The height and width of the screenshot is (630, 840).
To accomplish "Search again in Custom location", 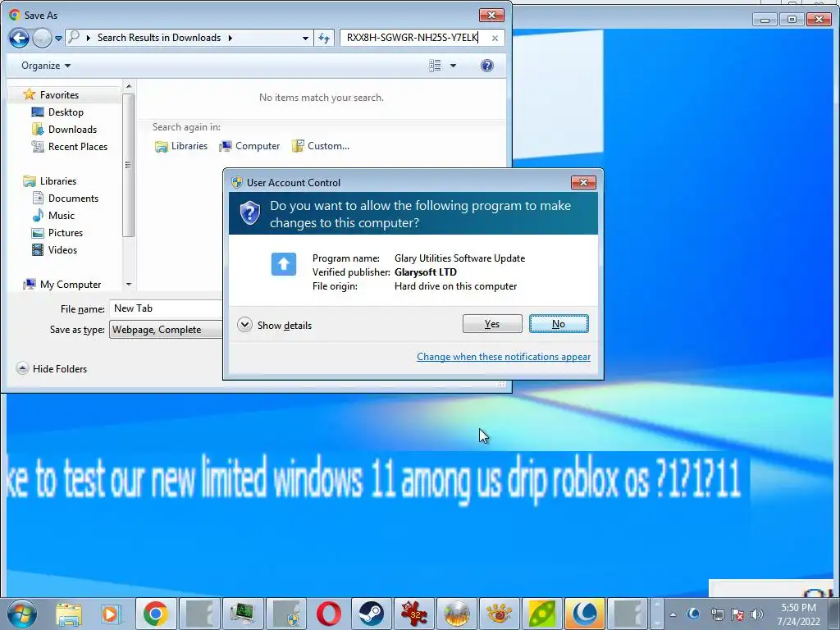I will coord(321,146).
